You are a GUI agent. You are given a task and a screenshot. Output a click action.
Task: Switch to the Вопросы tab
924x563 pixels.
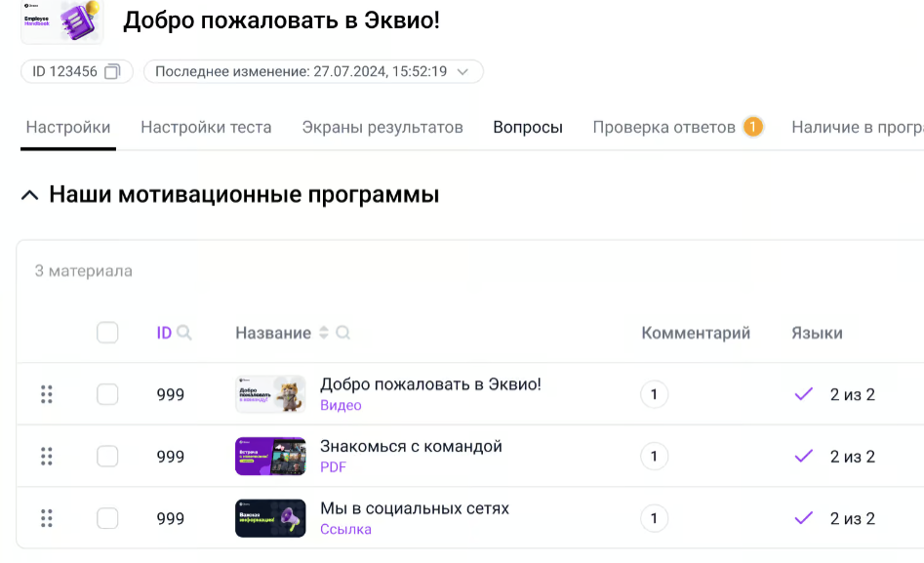[x=527, y=127]
